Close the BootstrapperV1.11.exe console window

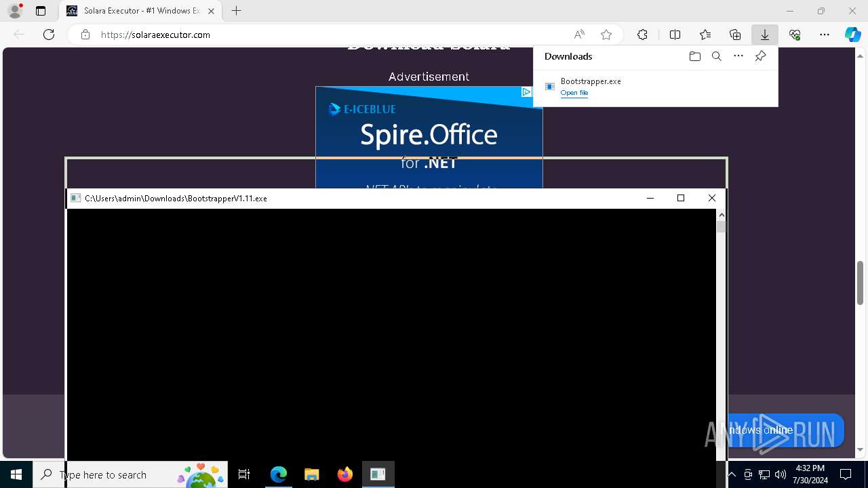711,198
